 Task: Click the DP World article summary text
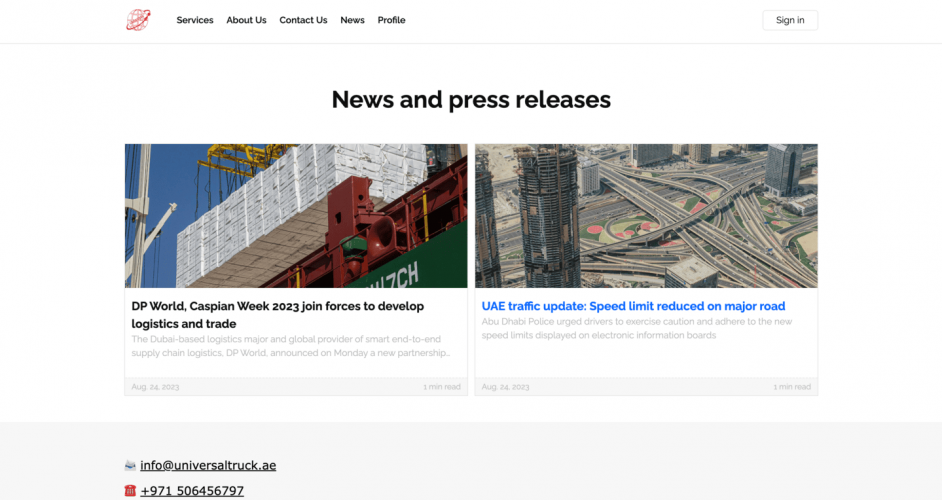point(291,346)
